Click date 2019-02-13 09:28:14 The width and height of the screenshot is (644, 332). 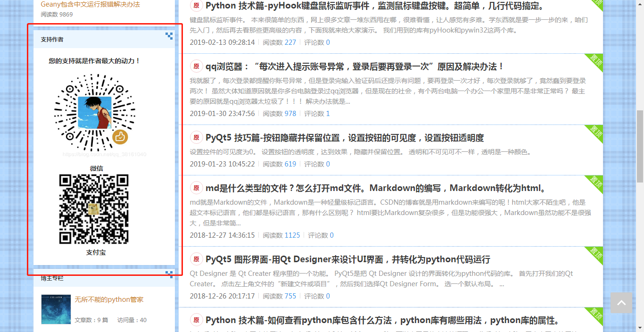pyautogui.click(x=222, y=42)
